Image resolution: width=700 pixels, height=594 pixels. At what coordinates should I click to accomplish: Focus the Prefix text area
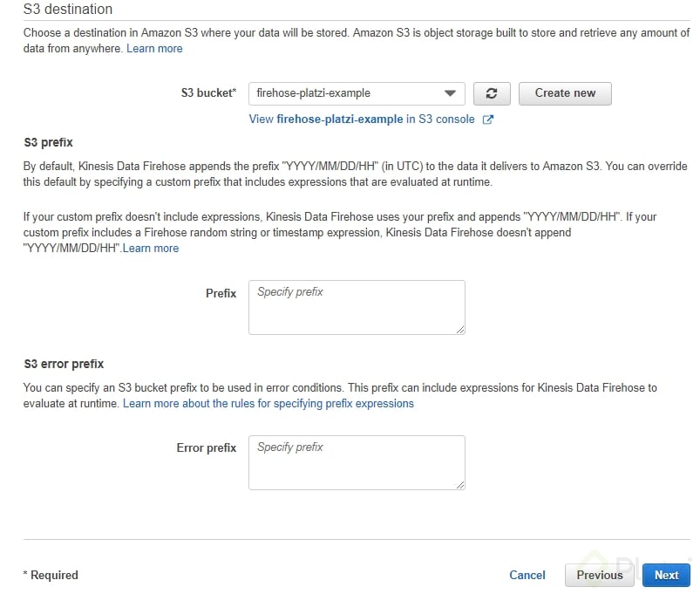click(x=357, y=307)
